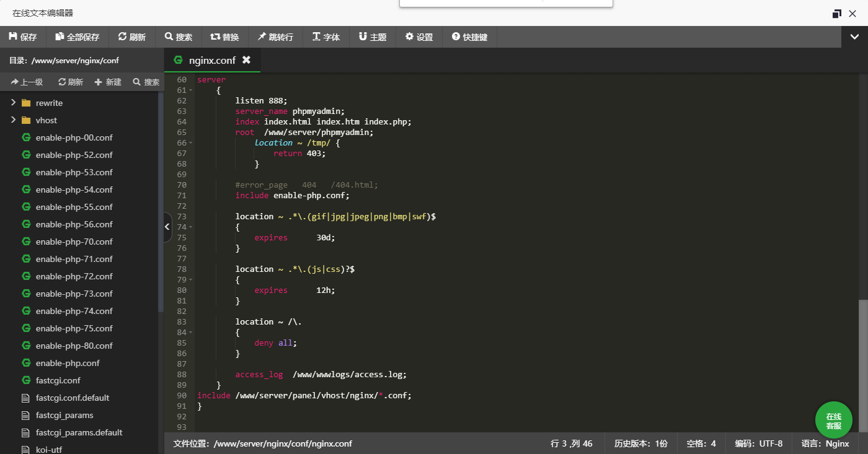The width and height of the screenshot is (868, 454).
Task: Expand the vhost folder arrow
Action: (13, 120)
